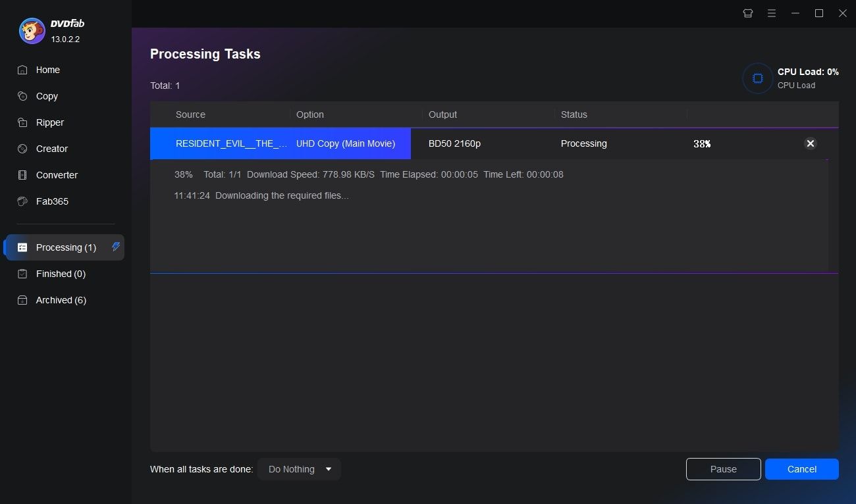
Task: Remove the RESIDENT_EVIL task with X icon
Action: (x=811, y=143)
